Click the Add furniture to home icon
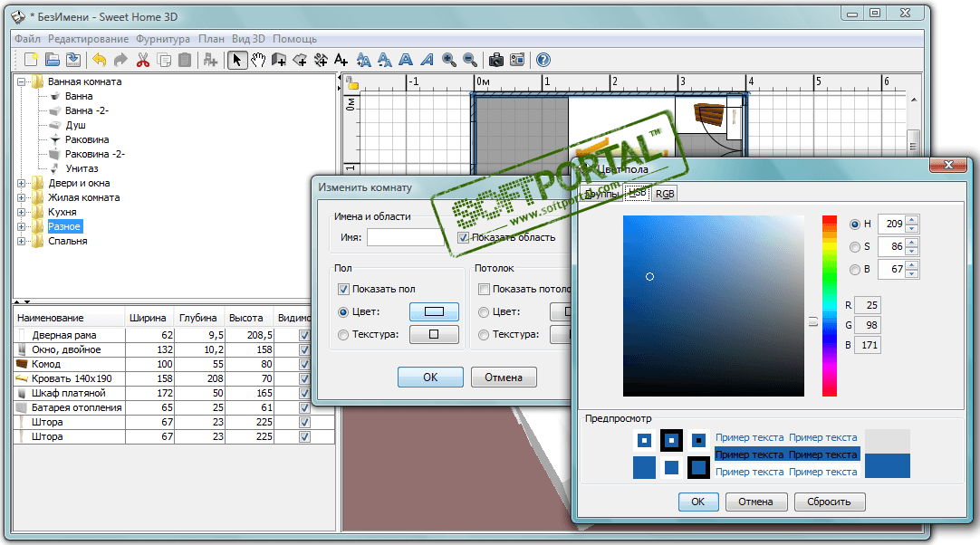The image size is (980, 545). point(211,60)
